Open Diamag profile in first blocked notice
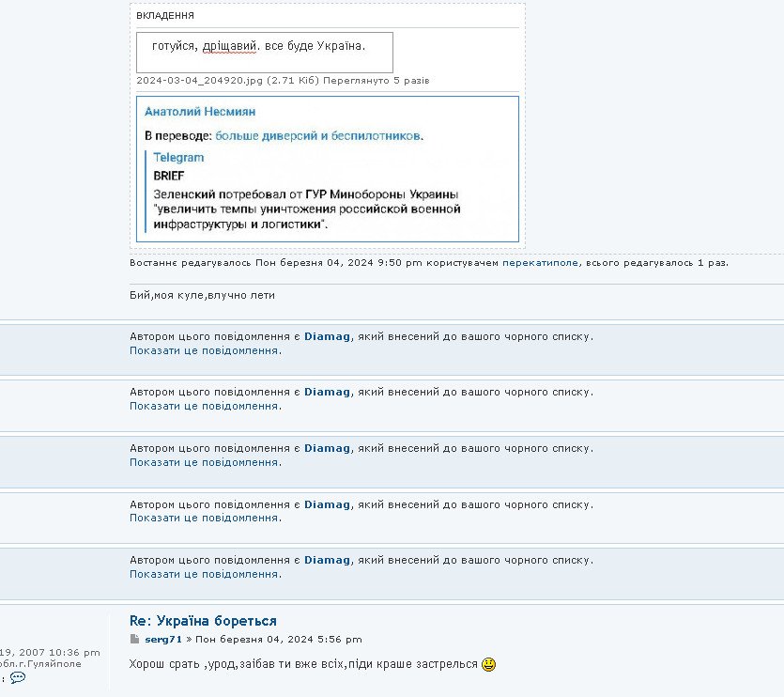784x697 pixels. [x=327, y=336]
